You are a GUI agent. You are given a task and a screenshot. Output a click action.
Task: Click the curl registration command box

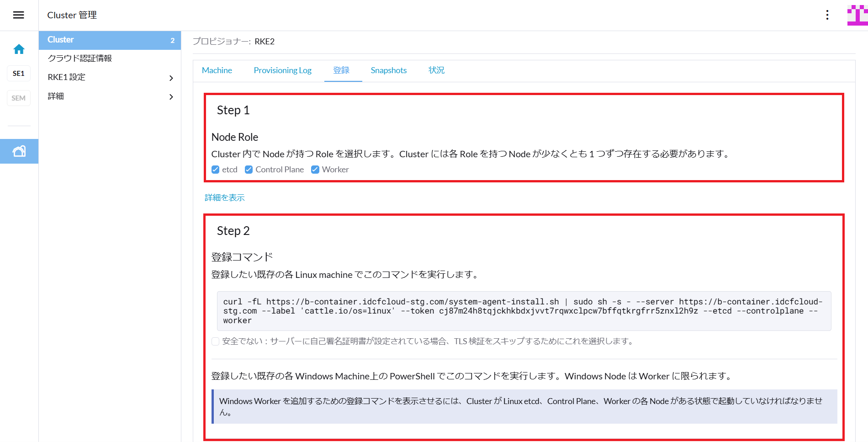click(524, 311)
